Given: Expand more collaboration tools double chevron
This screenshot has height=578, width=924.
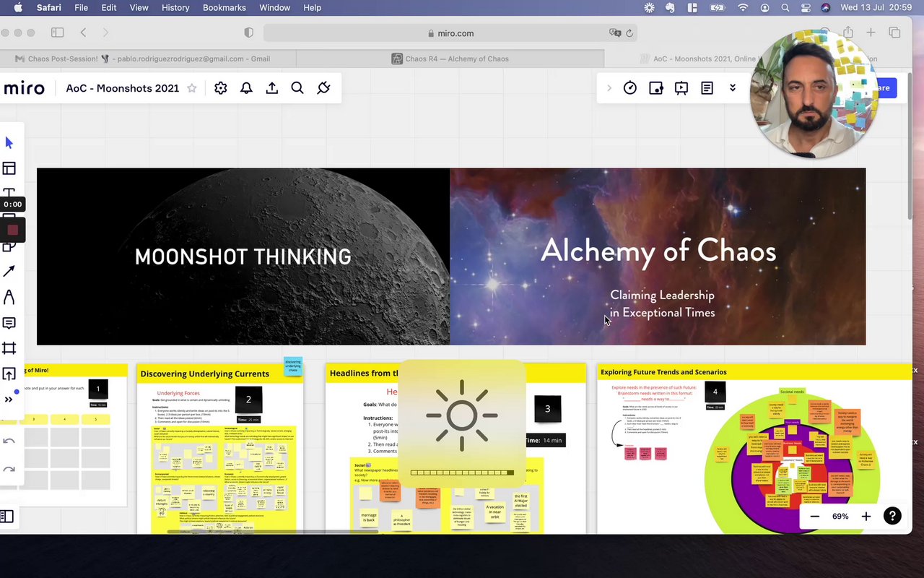Looking at the screenshot, I should coord(733,88).
